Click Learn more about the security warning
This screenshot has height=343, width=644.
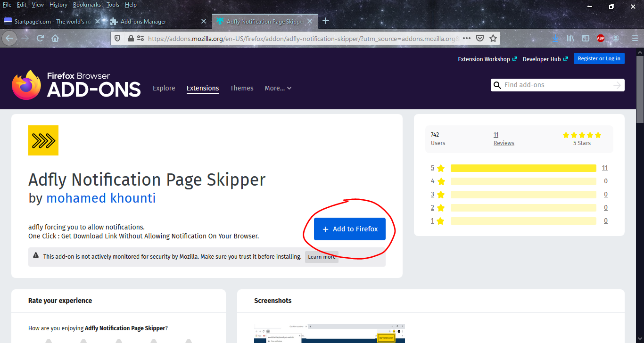[322, 257]
